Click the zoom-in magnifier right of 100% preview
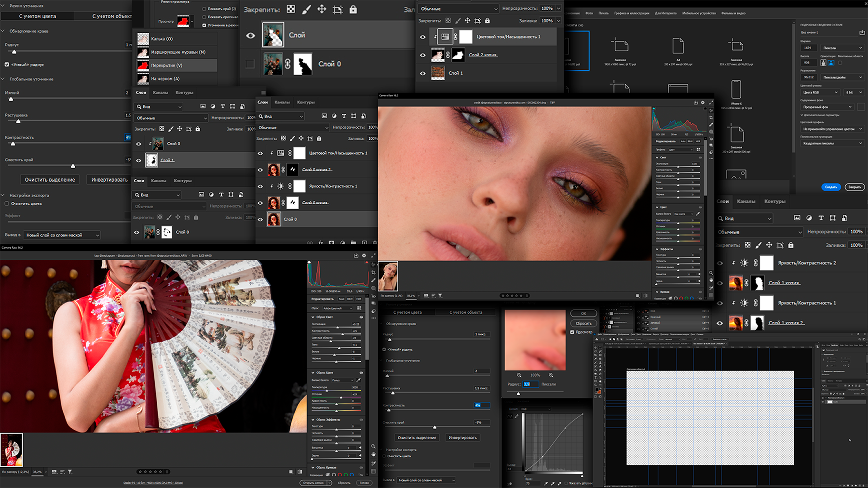The width and height of the screenshot is (868, 488). tap(551, 375)
